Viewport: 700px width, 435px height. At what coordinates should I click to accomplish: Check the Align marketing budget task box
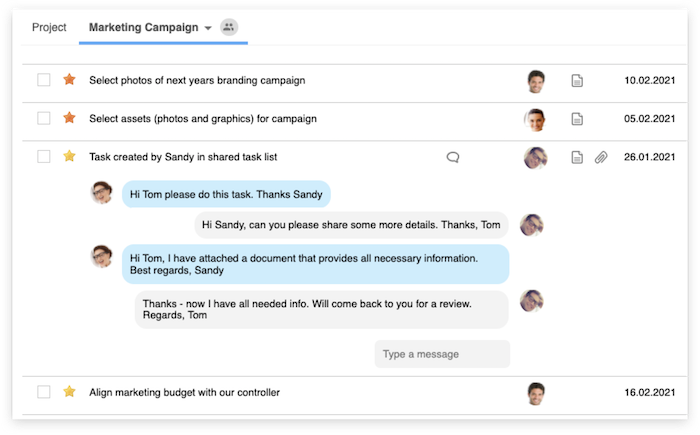(44, 392)
